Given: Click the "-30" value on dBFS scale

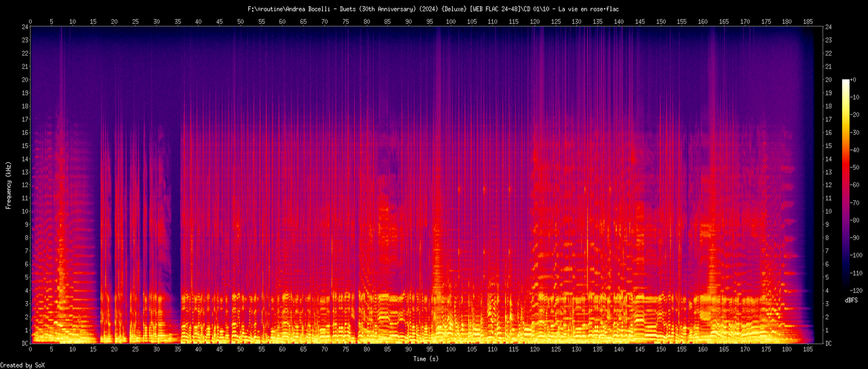Looking at the screenshot, I should [x=854, y=132].
